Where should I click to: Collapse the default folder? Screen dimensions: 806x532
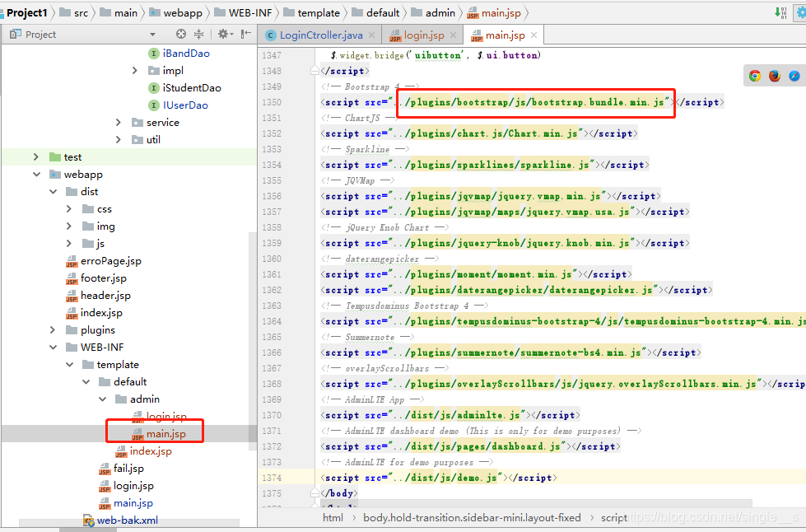(86, 382)
